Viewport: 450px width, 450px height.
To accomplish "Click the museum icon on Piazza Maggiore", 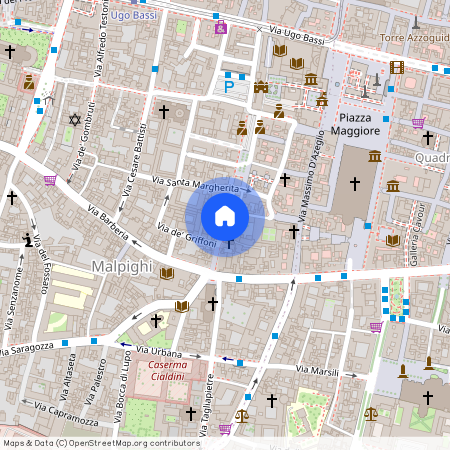I will click(x=375, y=156).
